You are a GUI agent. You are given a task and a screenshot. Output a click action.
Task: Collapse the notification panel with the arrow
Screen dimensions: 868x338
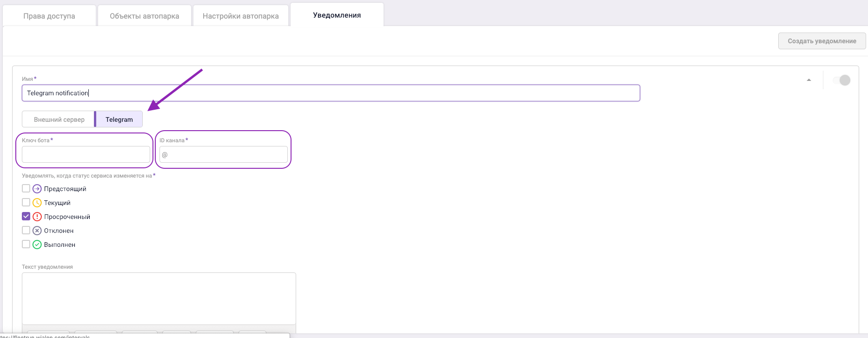click(x=809, y=80)
